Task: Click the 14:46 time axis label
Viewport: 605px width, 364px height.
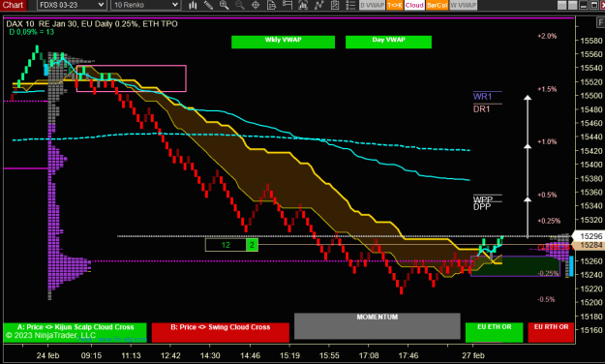Action: coord(250,355)
